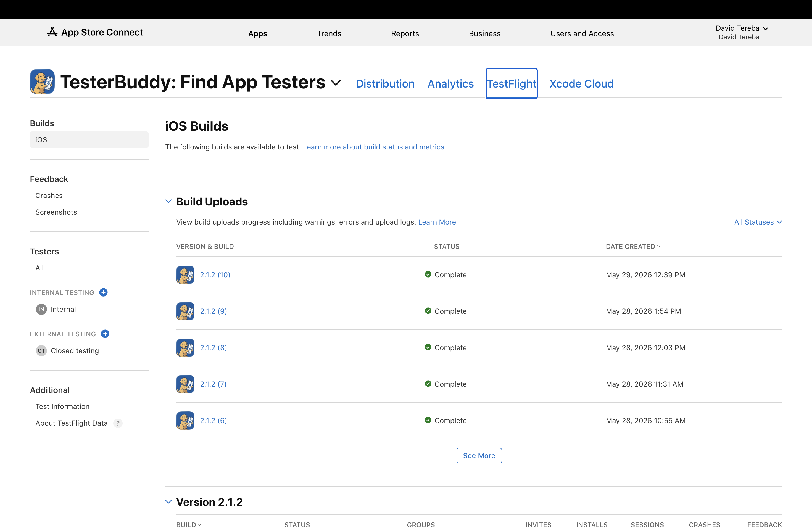Open the Internal testing group
This screenshot has height=528, width=812.
63,309
